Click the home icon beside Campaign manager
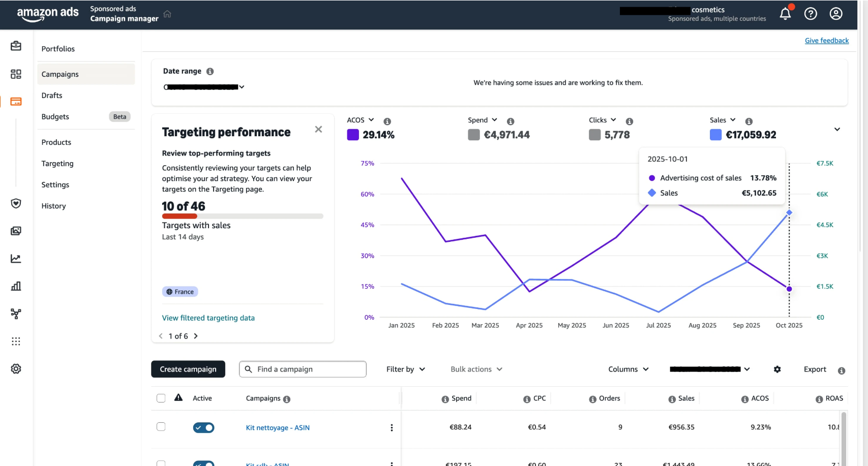Screen dimensions: 868x466 pyautogui.click(x=167, y=14)
